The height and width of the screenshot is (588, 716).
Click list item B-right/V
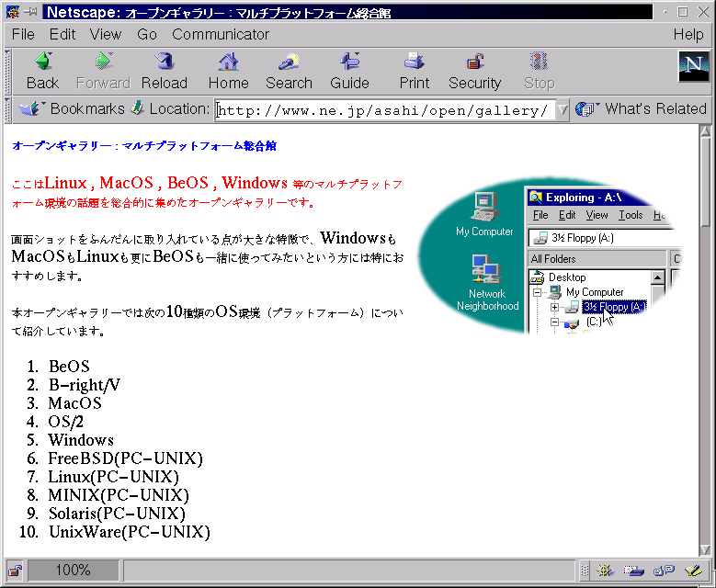point(85,385)
